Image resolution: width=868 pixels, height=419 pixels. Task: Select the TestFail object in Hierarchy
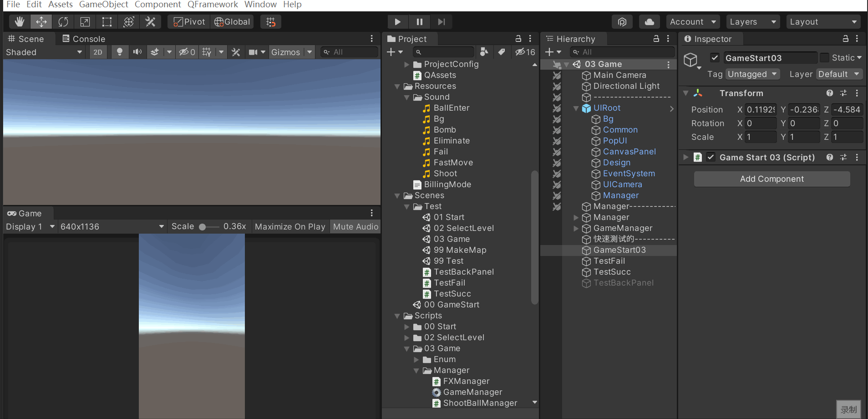point(609,261)
